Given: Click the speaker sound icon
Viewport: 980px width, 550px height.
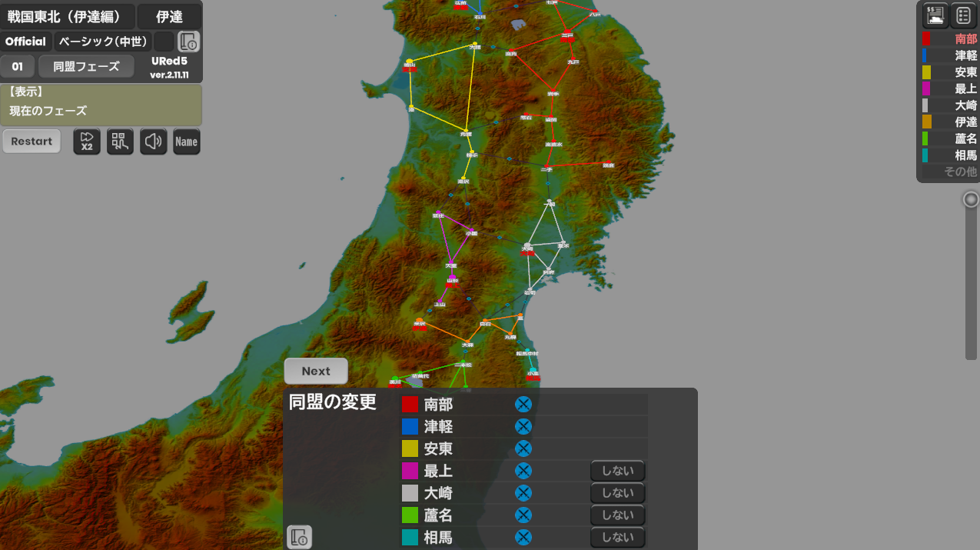Looking at the screenshot, I should [x=154, y=142].
